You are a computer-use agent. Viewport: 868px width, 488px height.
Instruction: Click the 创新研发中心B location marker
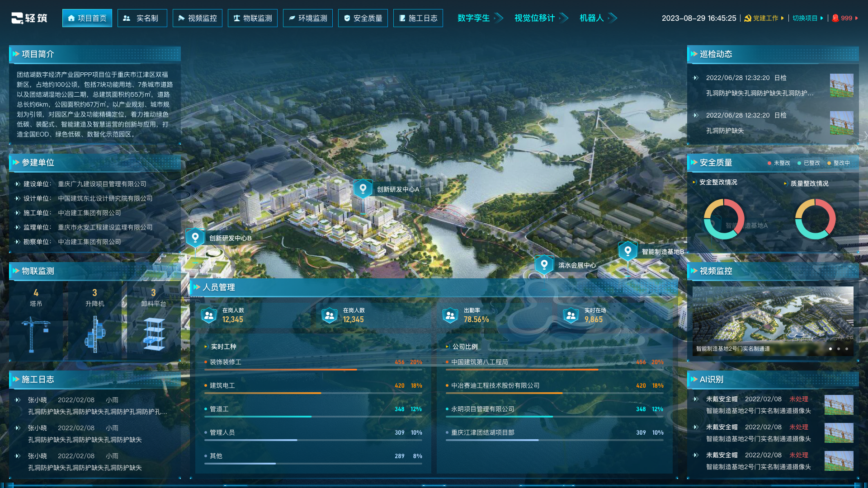point(195,237)
